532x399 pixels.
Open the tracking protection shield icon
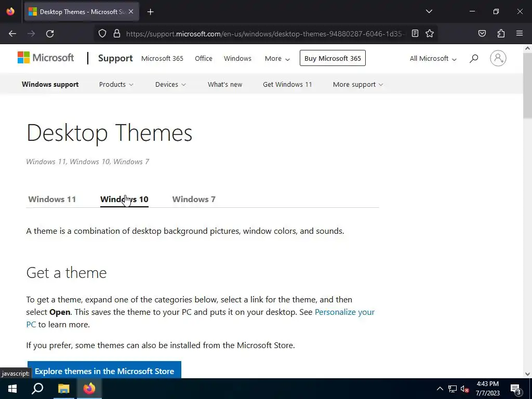point(102,34)
